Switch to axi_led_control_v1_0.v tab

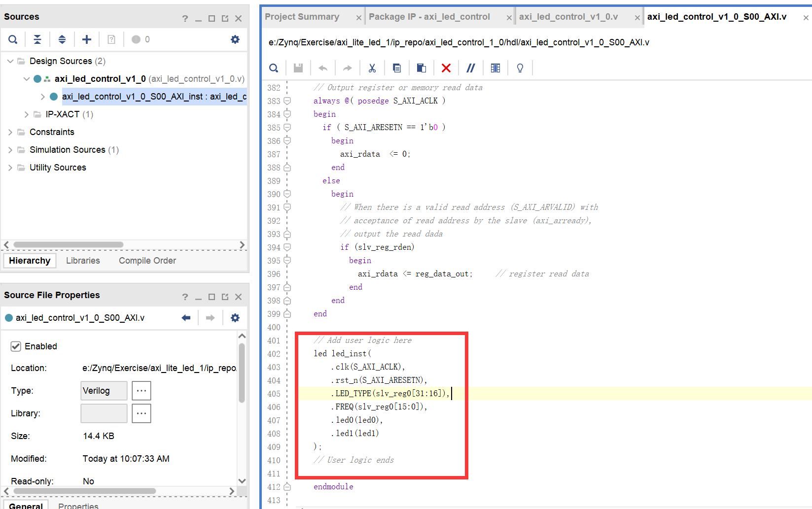(x=568, y=17)
